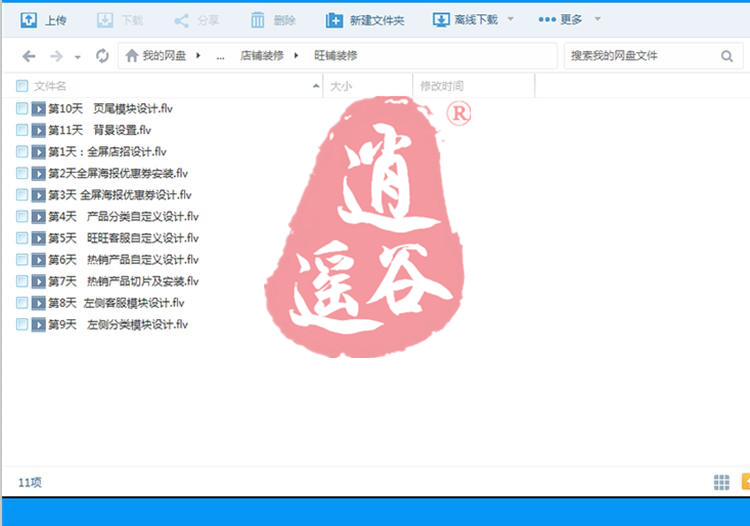Navigate to 我的网盘 breadcrumb
Image resolution: width=750 pixels, height=526 pixels.
pyautogui.click(x=164, y=56)
